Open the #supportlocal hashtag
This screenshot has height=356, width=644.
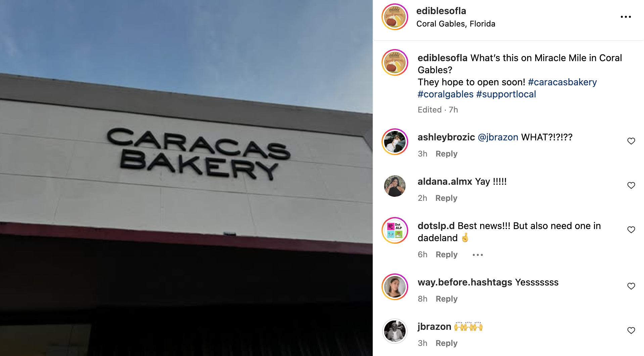click(506, 94)
